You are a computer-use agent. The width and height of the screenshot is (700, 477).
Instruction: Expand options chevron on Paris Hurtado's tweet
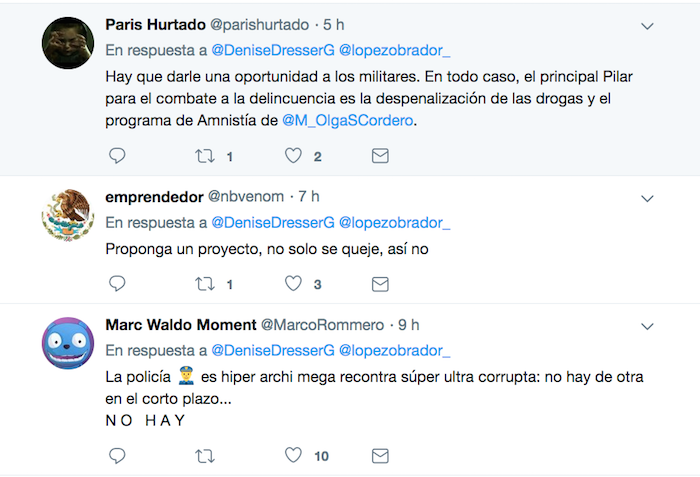(x=647, y=26)
